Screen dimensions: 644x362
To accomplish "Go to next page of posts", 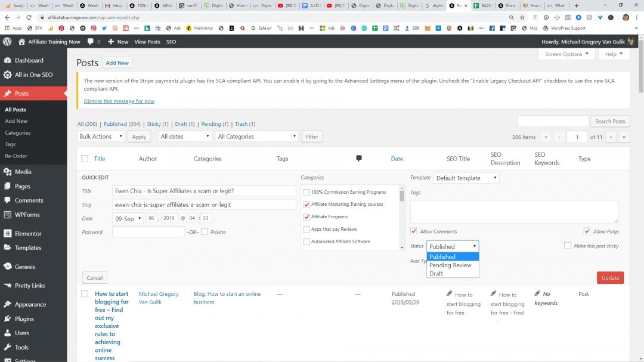I will 611,137.
